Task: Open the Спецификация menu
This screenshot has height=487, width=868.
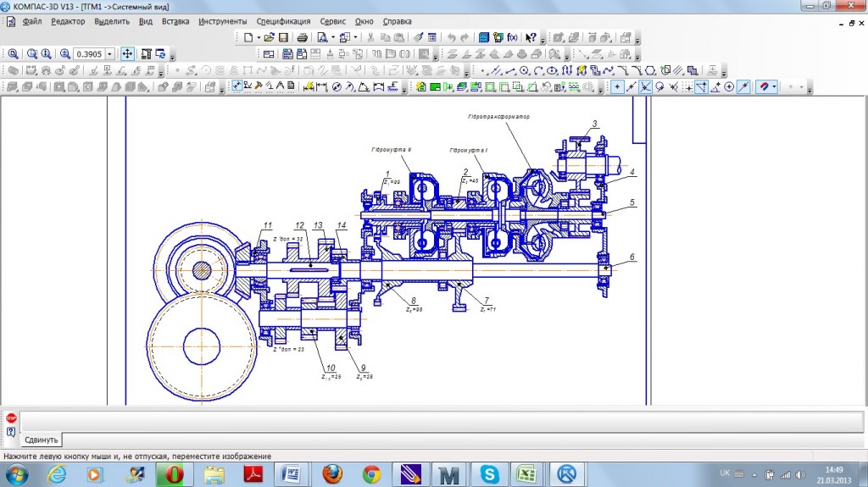Action: [x=283, y=21]
